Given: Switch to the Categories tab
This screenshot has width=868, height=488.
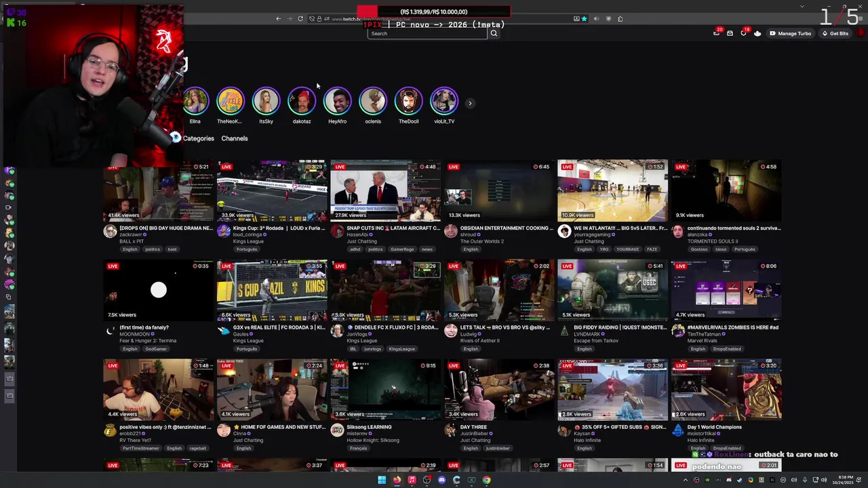Looking at the screenshot, I should (198, 138).
